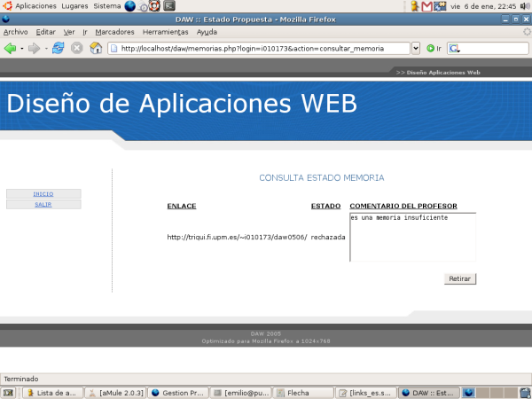The image size is (532, 399).
Task: Click the green Ir go button
Action: [x=434, y=48]
